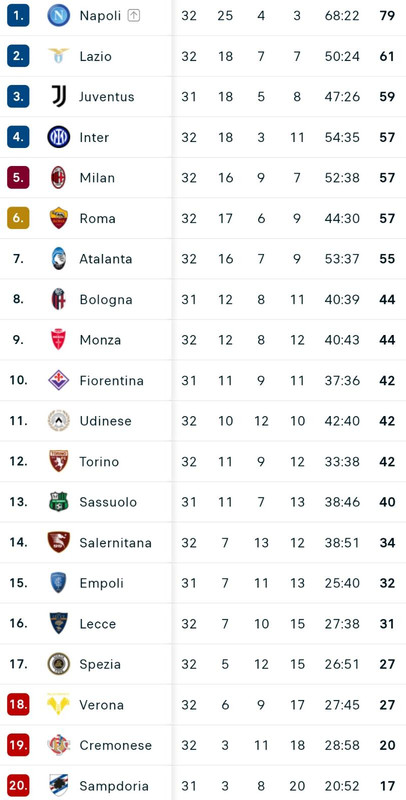Click the Milan club crest
The width and height of the screenshot is (406, 800).
tap(59, 178)
